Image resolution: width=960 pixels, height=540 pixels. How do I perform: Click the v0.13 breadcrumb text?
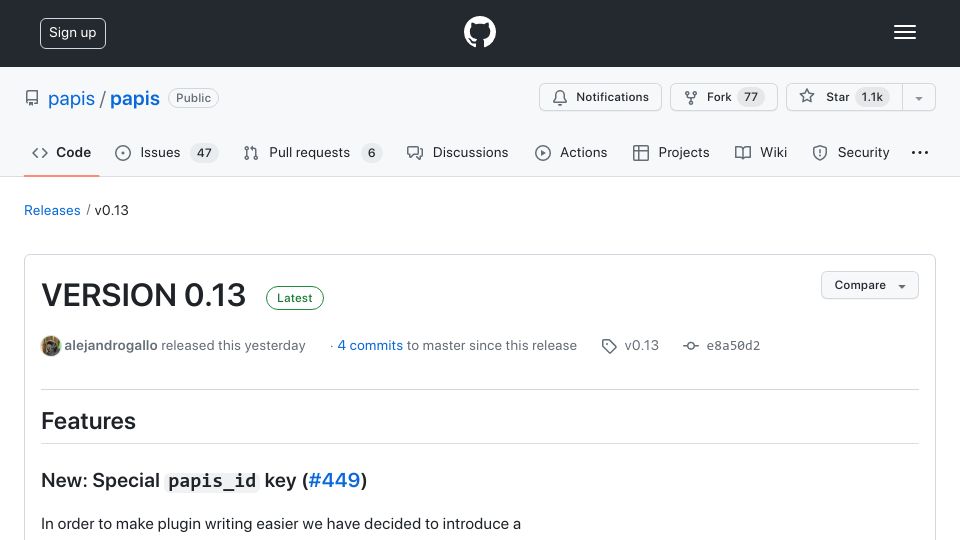(111, 210)
